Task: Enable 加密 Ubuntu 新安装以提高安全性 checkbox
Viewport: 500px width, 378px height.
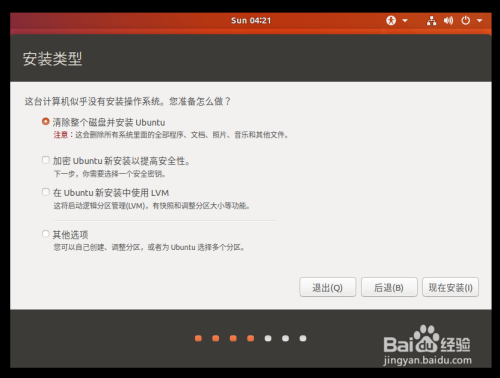Action: pyautogui.click(x=46, y=160)
